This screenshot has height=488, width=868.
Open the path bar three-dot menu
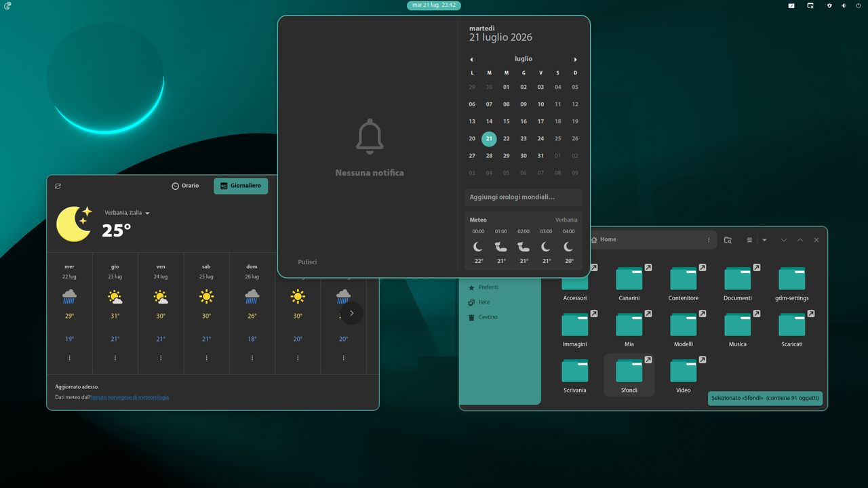(709, 240)
